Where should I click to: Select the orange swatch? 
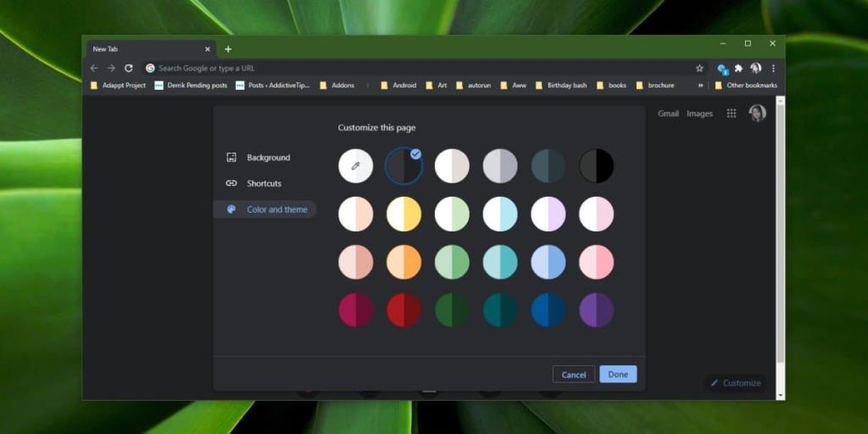pyautogui.click(x=404, y=262)
